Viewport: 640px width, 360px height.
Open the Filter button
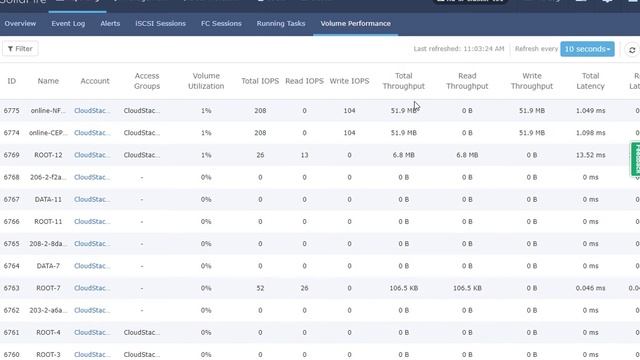[20, 49]
